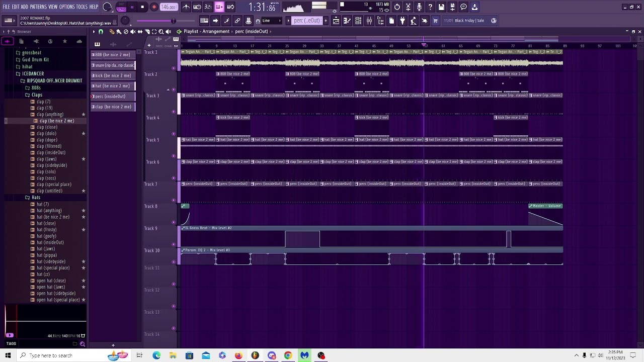Open the shopping cart icon
This screenshot has width=644, height=362.
tap(436, 21)
